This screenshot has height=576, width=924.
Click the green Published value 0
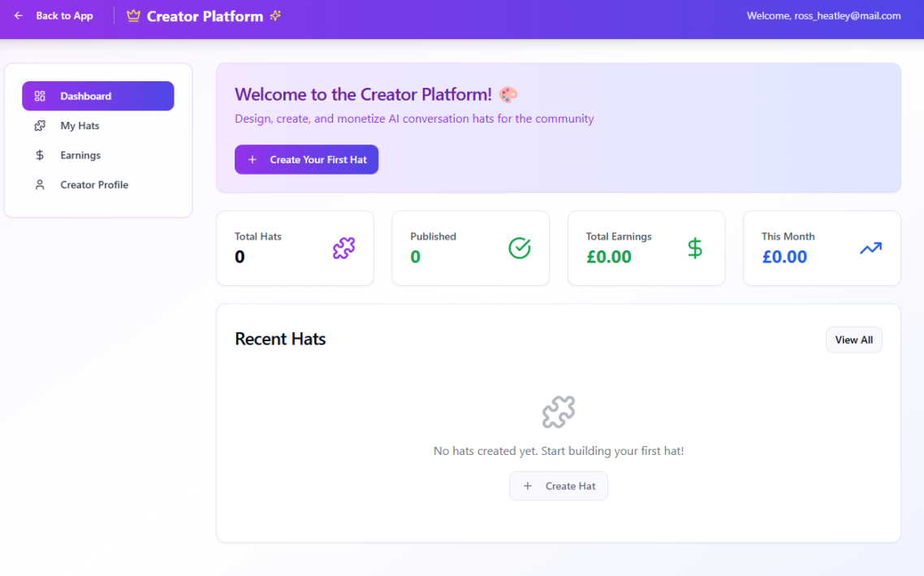click(x=416, y=257)
